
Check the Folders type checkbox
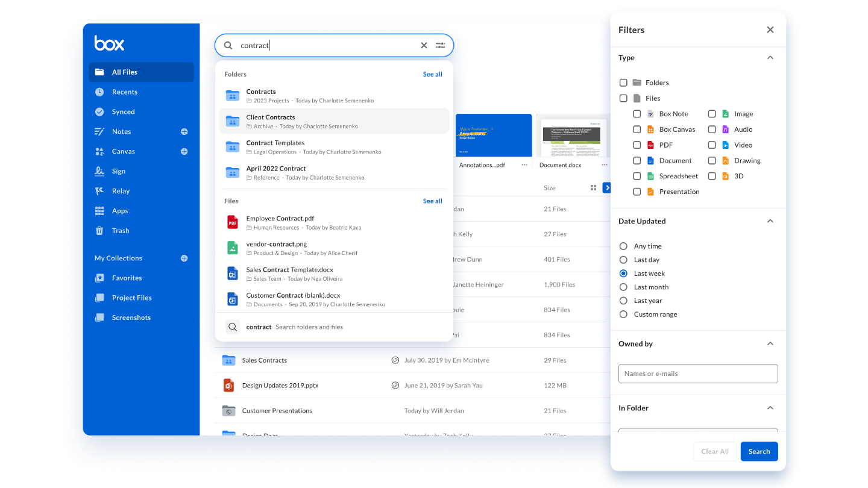coord(623,83)
